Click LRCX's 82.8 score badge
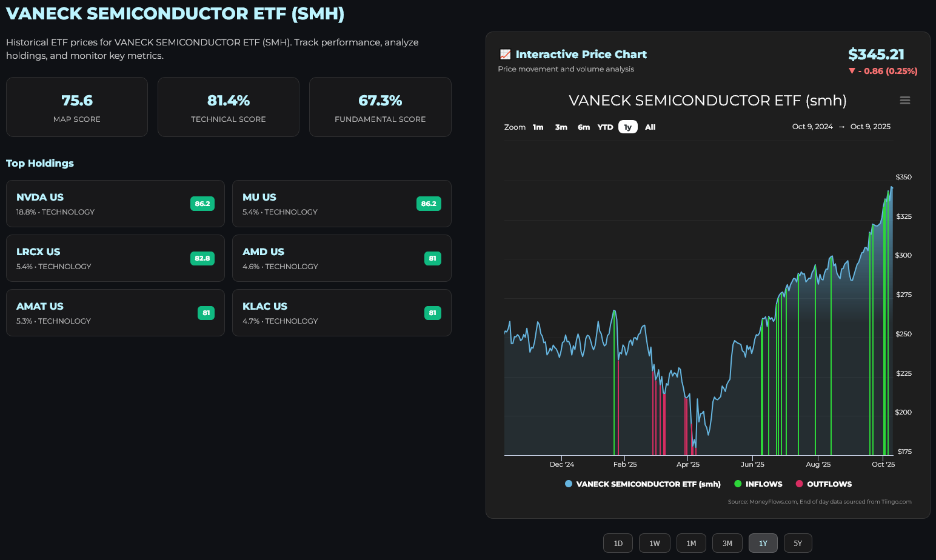 pyautogui.click(x=202, y=258)
